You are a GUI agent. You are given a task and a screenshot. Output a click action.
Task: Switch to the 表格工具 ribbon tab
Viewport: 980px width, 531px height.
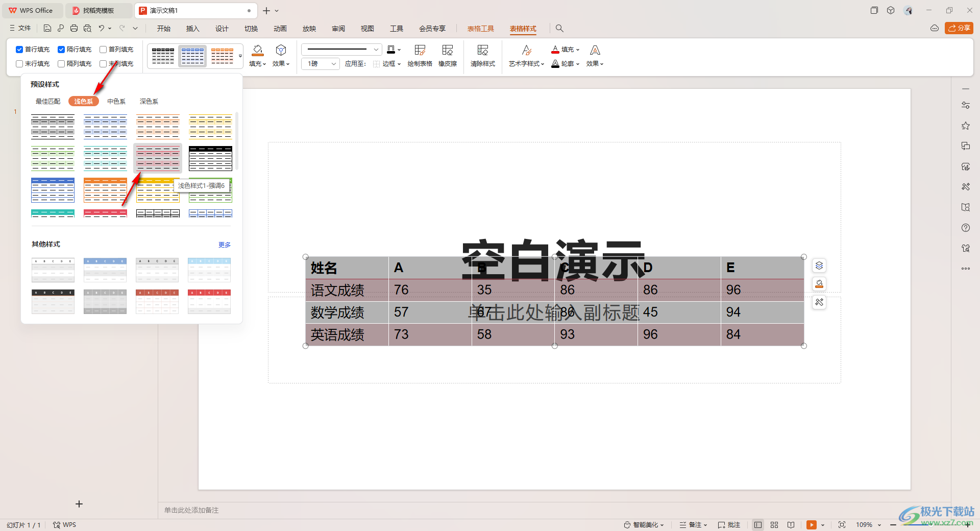point(481,29)
